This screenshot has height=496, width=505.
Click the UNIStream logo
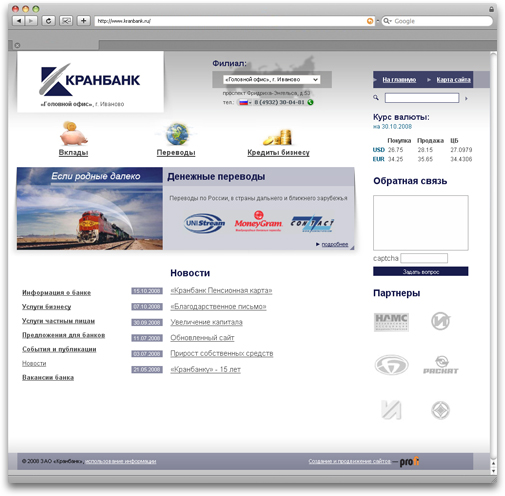tap(204, 223)
